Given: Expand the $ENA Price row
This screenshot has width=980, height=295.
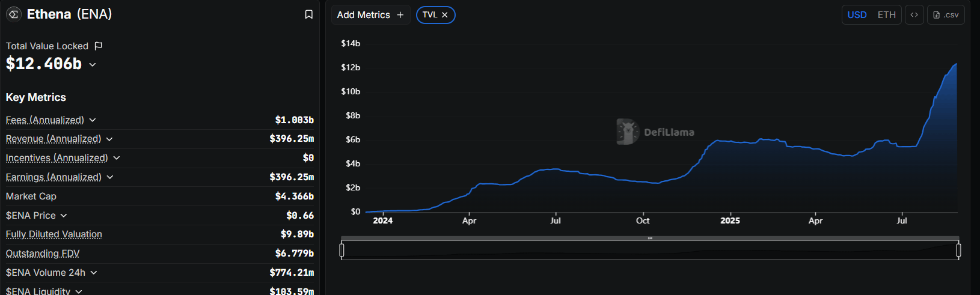Looking at the screenshot, I should pos(64,216).
